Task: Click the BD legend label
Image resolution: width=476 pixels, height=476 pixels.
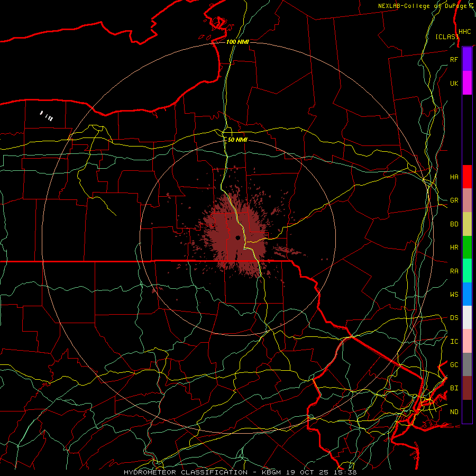Action: coord(454,224)
